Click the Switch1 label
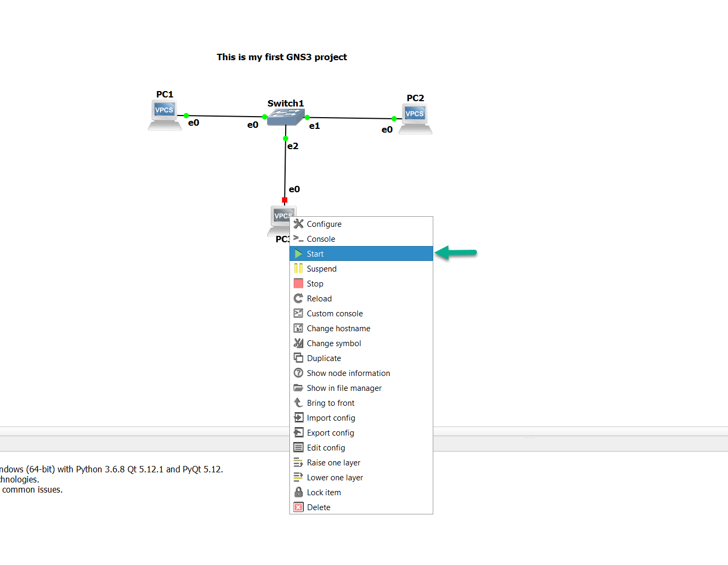728x565 pixels. pyautogui.click(x=286, y=103)
